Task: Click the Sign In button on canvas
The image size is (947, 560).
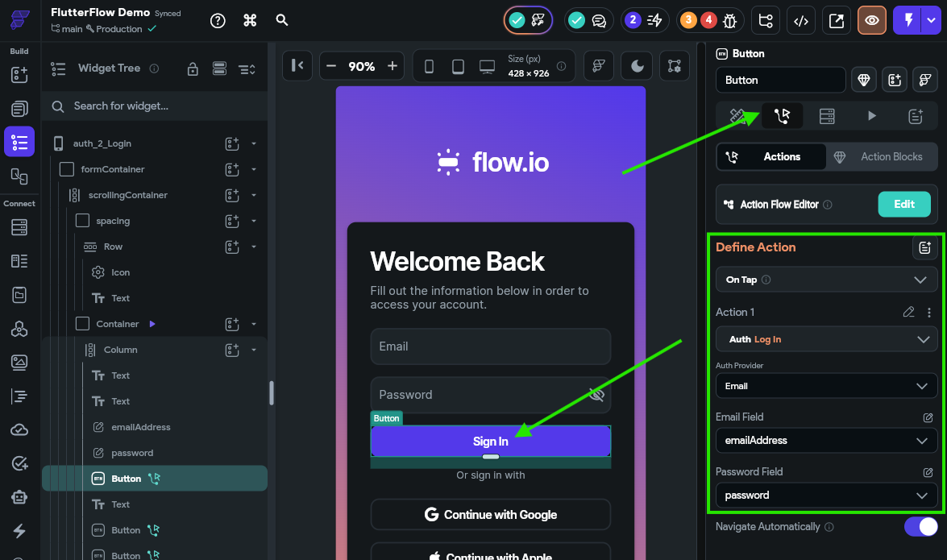Action: pyautogui.click(x=490, y=442)
